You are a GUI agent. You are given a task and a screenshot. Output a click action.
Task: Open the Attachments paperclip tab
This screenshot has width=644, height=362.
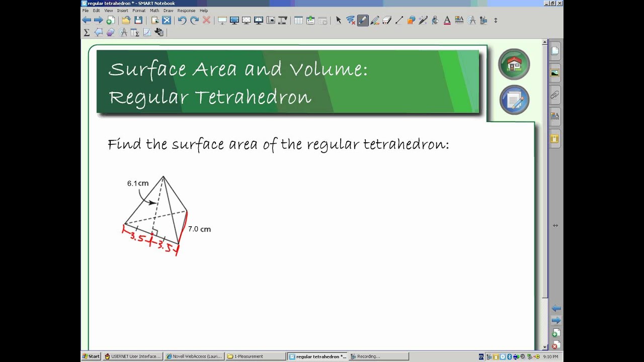tap(555, 95)
